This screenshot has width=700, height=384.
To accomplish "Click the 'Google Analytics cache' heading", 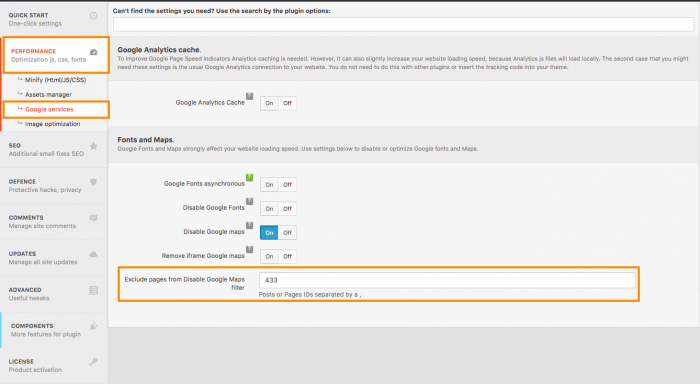I will tap(159, 50).
